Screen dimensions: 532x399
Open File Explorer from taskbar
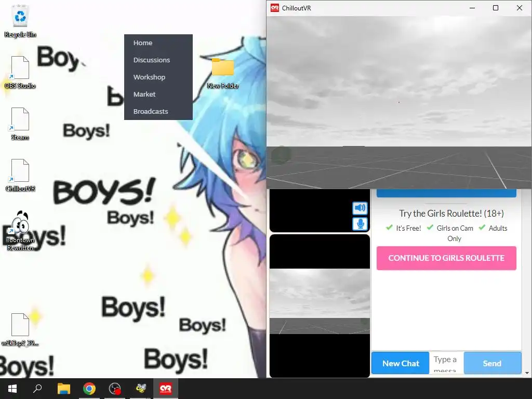pyautogui.click(x=63, y=389)
